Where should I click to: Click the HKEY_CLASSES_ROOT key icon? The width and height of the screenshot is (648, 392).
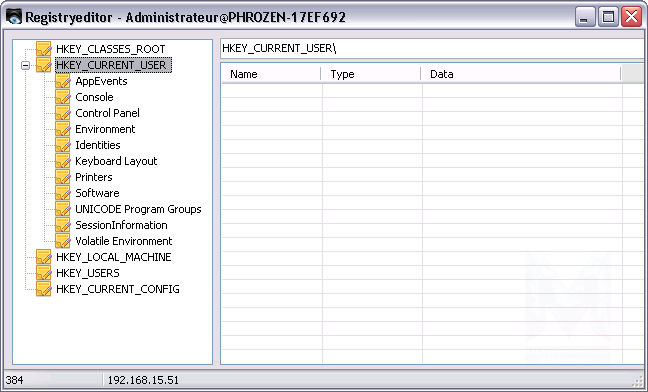click(x=44, y=49)
